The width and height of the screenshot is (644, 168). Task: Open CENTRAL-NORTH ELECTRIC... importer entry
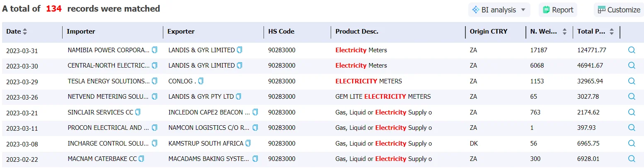pyautogui.click(x=109, y=66)
